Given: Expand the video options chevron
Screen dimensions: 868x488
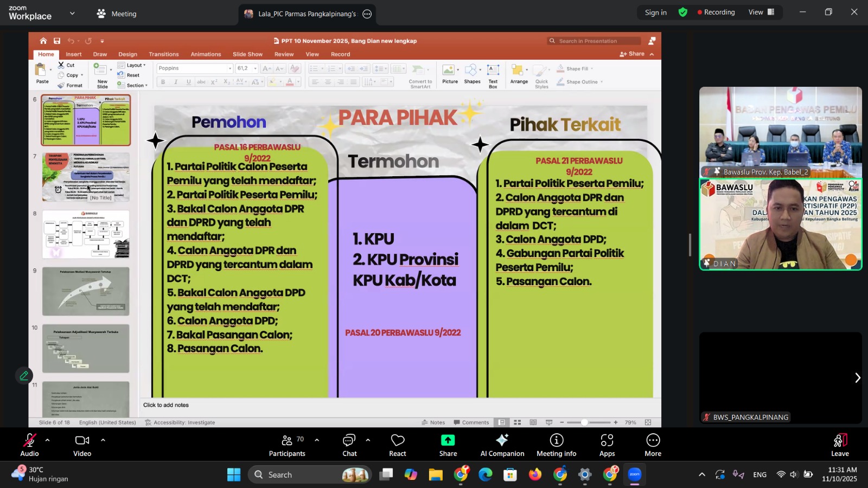Looking at the screenshot, I should point(103,440).
